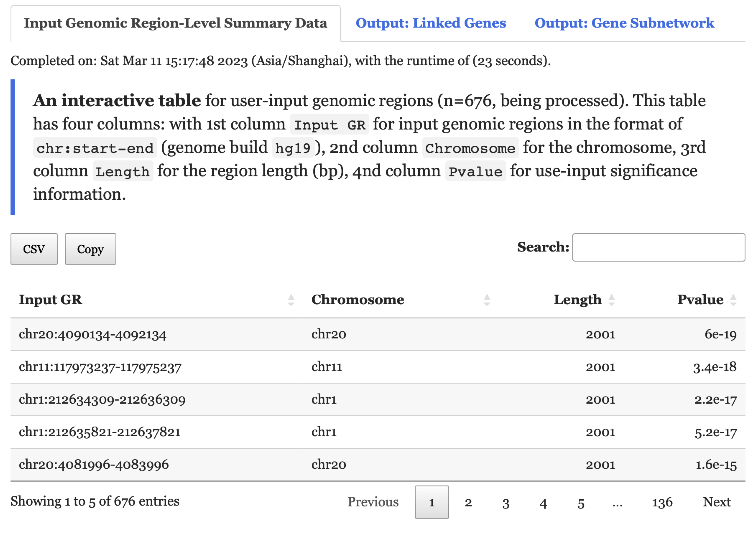The image size is (756, 544).
Task: Sort table by Input GR column arrows
Action: click(291, 300)
